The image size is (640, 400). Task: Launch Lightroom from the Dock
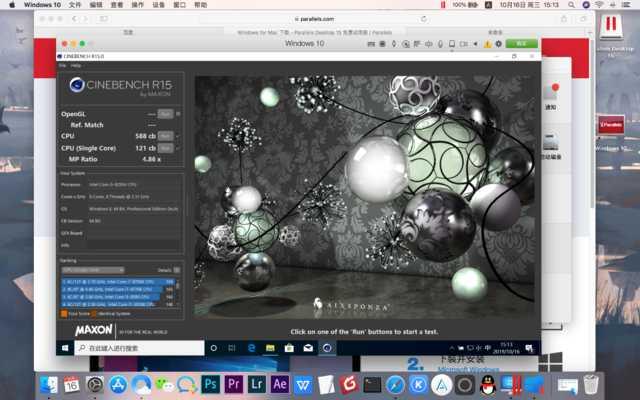257,384
